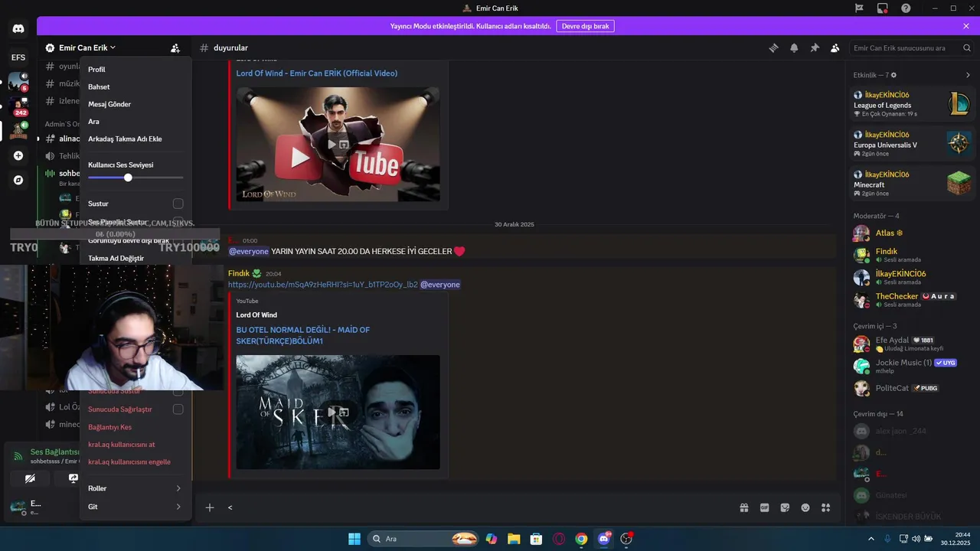Click Devre dışı bırak banner button
The height and width of the screenshot is (551, 980).
point(585,26)
